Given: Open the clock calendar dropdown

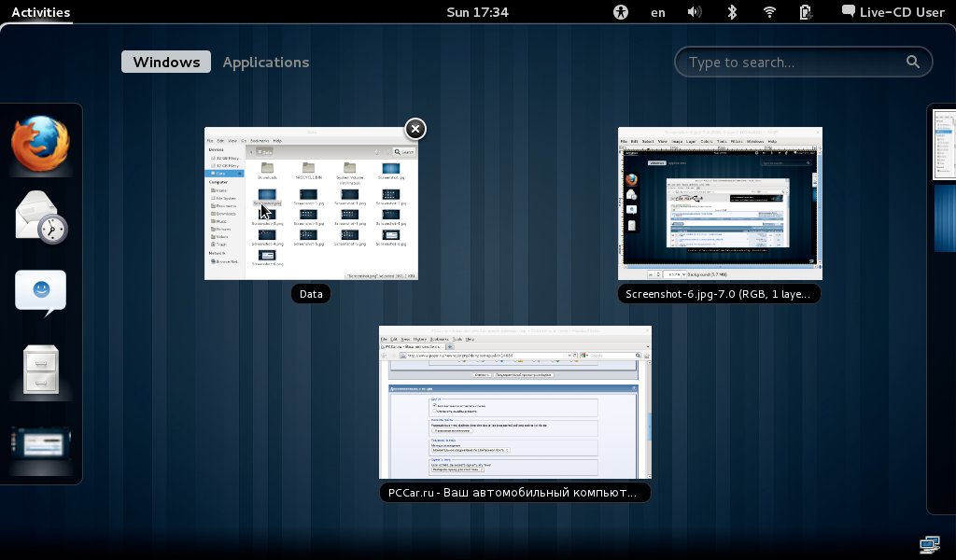Looking at the screenshot, I should tap(477, 12).
